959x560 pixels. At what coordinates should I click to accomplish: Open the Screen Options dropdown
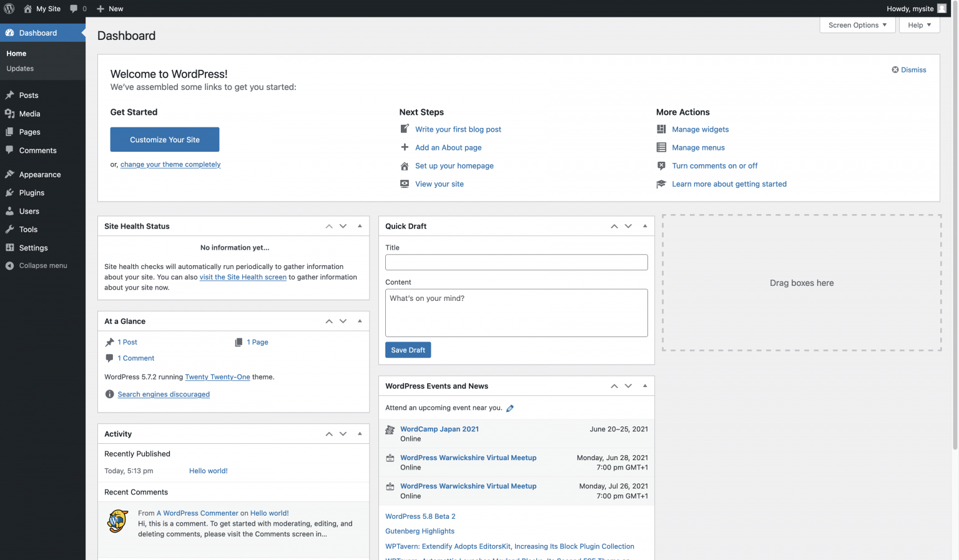(857, 25)
